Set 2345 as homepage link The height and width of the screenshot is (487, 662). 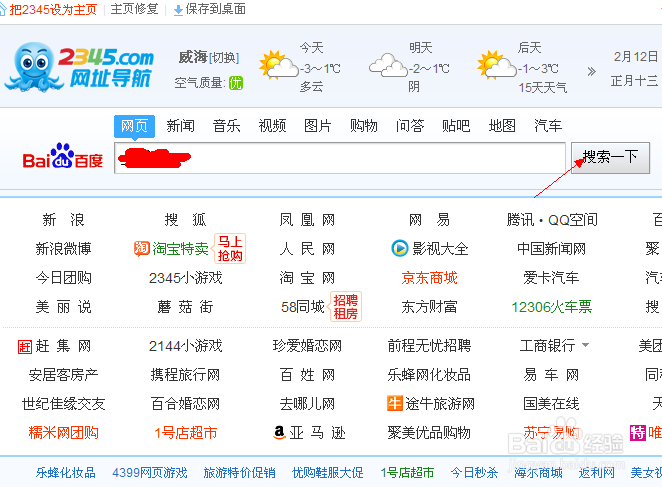[53, 10]
